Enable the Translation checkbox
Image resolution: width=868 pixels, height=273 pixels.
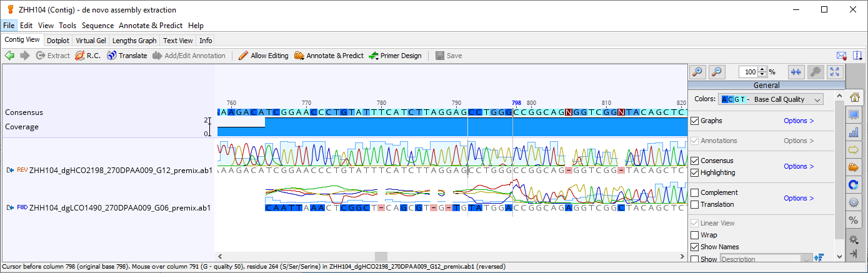click(694, 204)
